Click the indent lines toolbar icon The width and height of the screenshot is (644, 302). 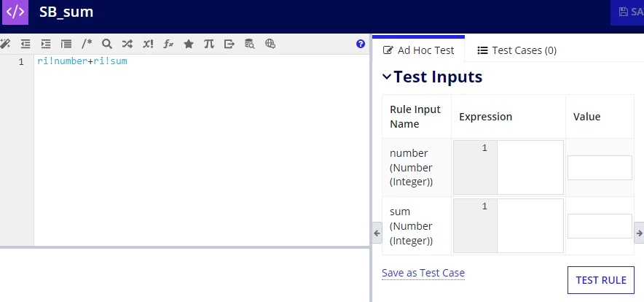tap(46, 44)
